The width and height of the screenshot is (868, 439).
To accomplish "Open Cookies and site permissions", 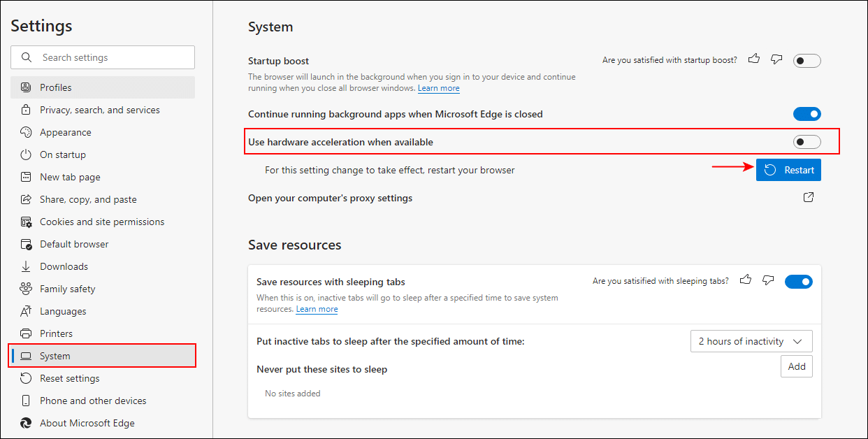I will [x=103, y=222].
